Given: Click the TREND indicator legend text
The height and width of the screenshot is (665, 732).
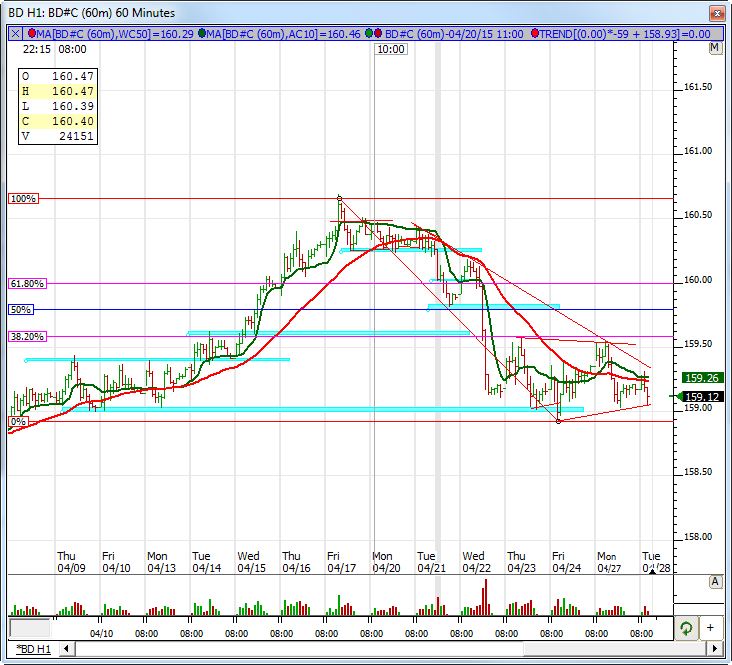Looking at the screenshot, I should (625, 34).
